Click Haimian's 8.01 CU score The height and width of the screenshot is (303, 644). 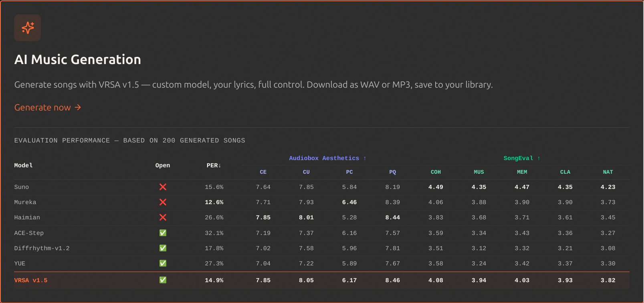click(x=306, y=217)
